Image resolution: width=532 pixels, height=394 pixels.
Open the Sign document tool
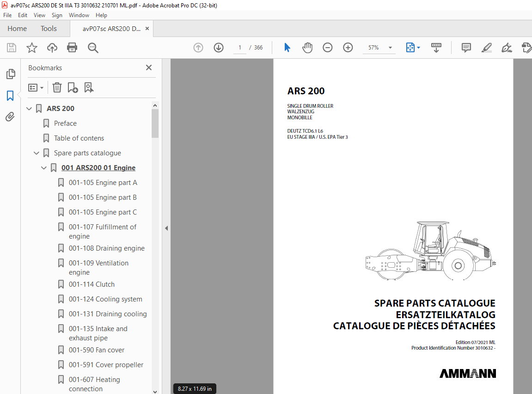coord(507,48)
